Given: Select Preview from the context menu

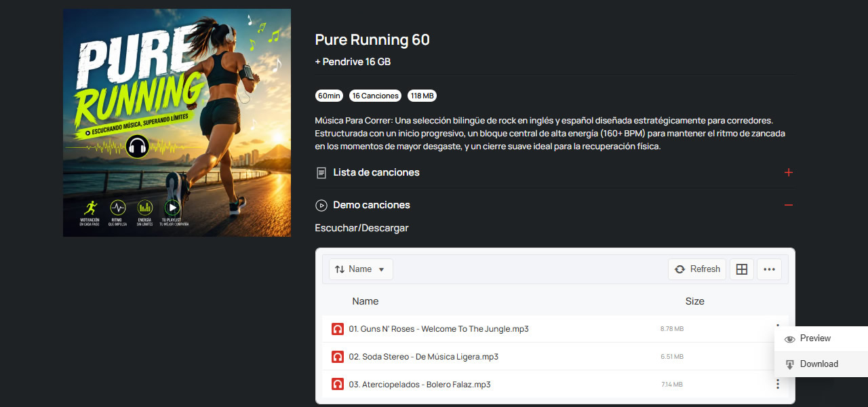Looking at the screenshot, I should 821,338.
